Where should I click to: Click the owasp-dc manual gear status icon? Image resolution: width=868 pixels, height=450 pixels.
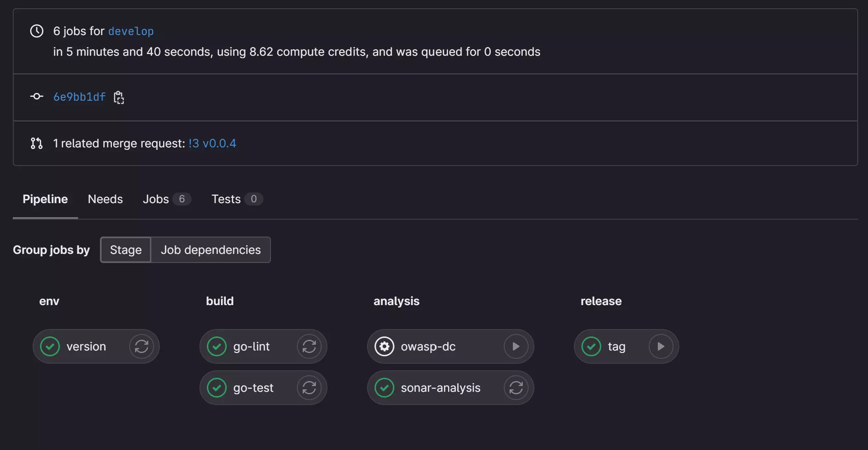pyautogui.click(x=384, y=346)
